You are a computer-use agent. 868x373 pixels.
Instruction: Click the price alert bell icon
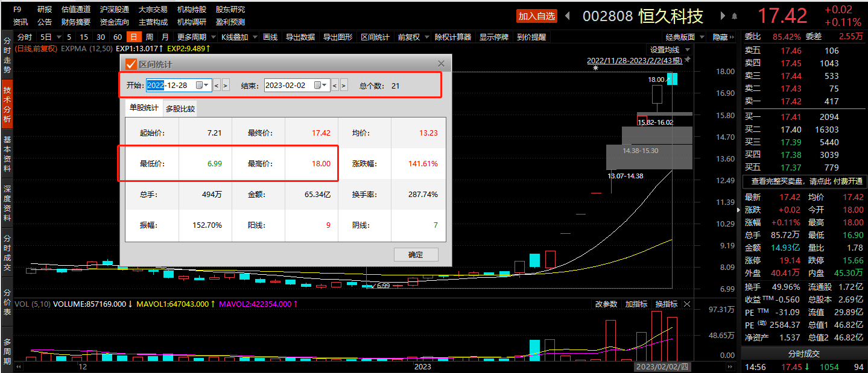(735, 16)
